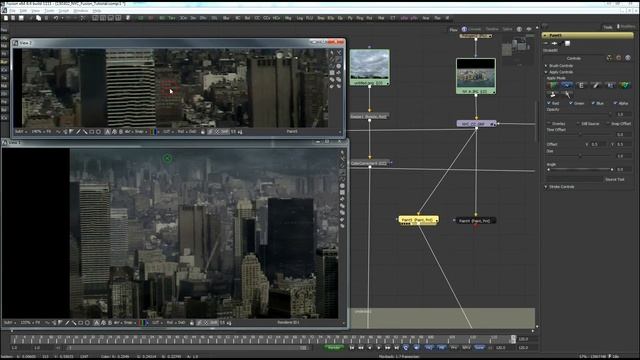This screenshot has height=360, width=640.
Task: Click the green Render button
Action: coord(334,348)
